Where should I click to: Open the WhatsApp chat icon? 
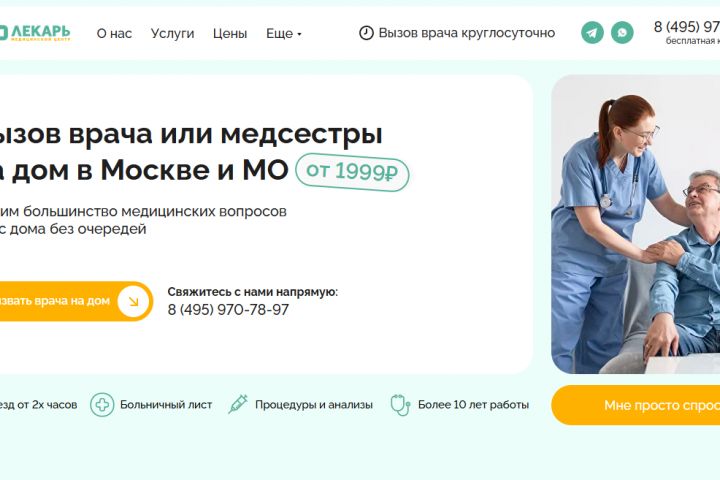[622, 33]
